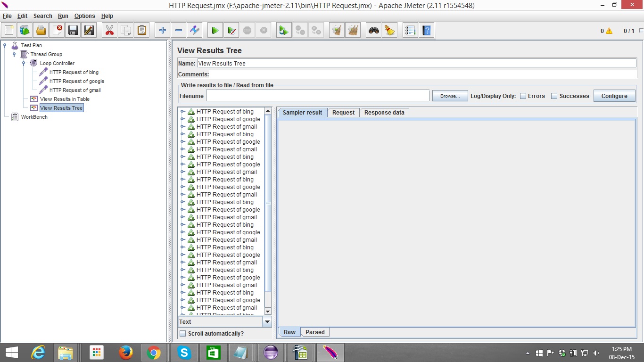This screenshot has height=362, width=644.
Task: Click results list scroll up arrow
Action: [268, 111]
